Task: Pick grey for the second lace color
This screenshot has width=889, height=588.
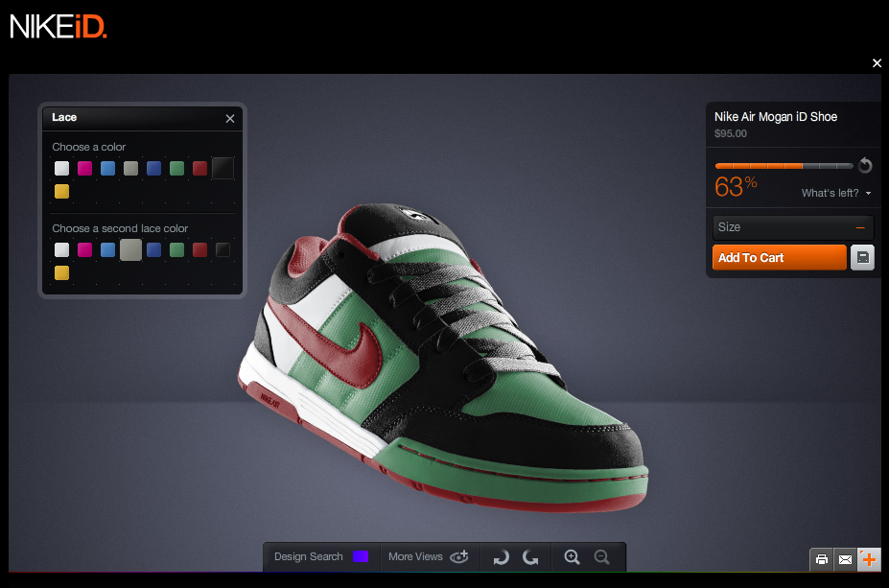Action: (x=131, y=250)
